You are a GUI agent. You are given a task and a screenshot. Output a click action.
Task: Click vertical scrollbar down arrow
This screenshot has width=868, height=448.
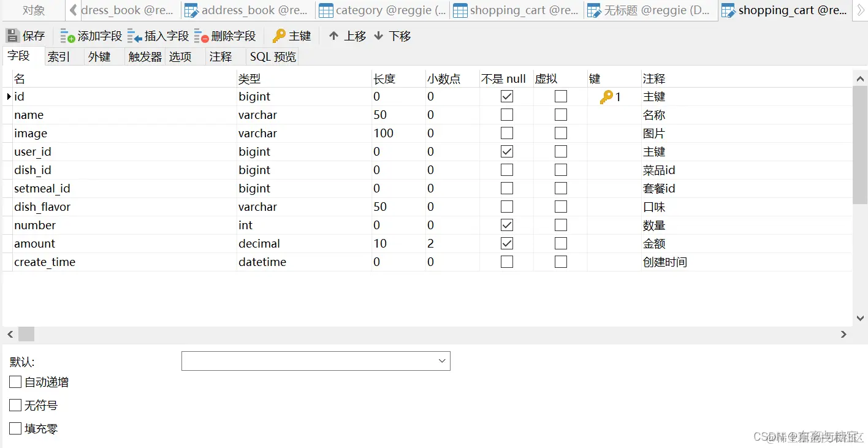pos(860,318)
